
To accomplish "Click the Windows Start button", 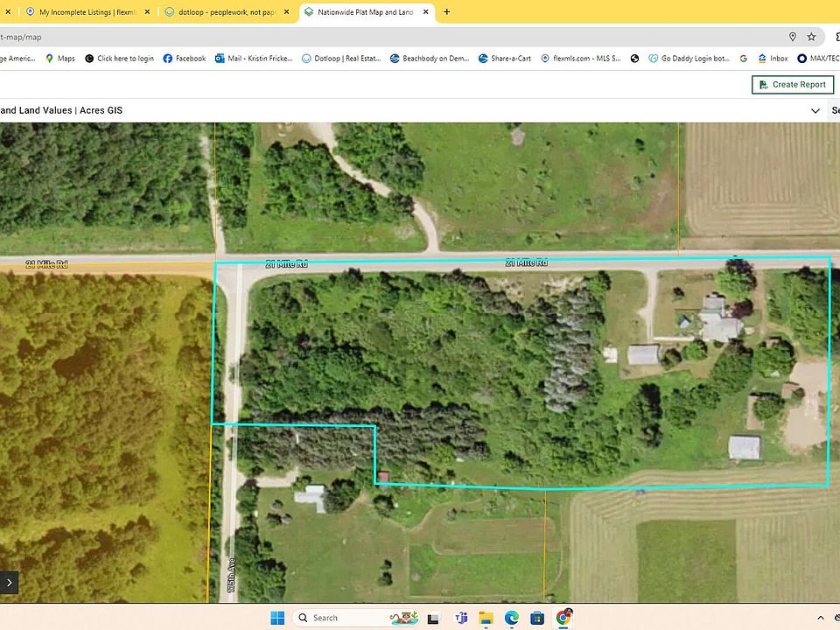I will tap(277, 618).
